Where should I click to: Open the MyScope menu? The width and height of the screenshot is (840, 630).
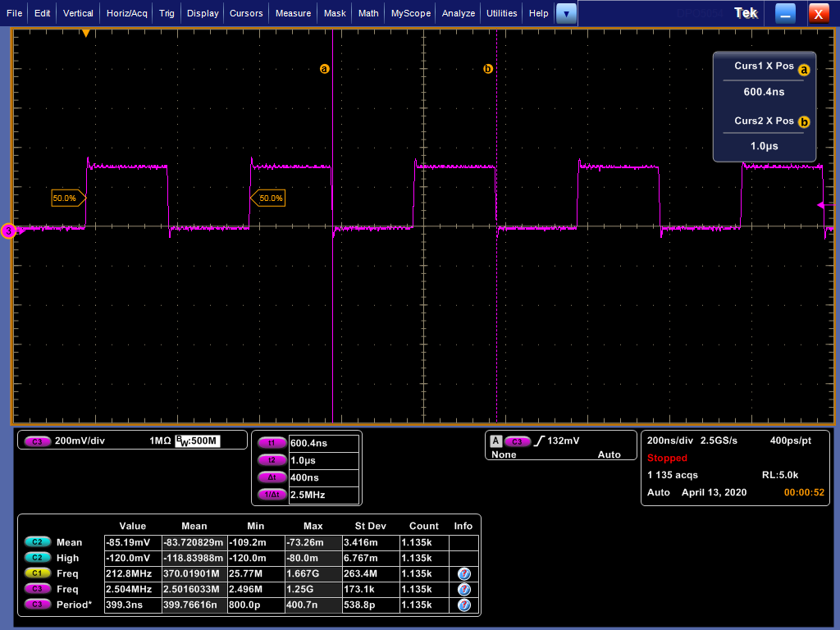[410, 13]
